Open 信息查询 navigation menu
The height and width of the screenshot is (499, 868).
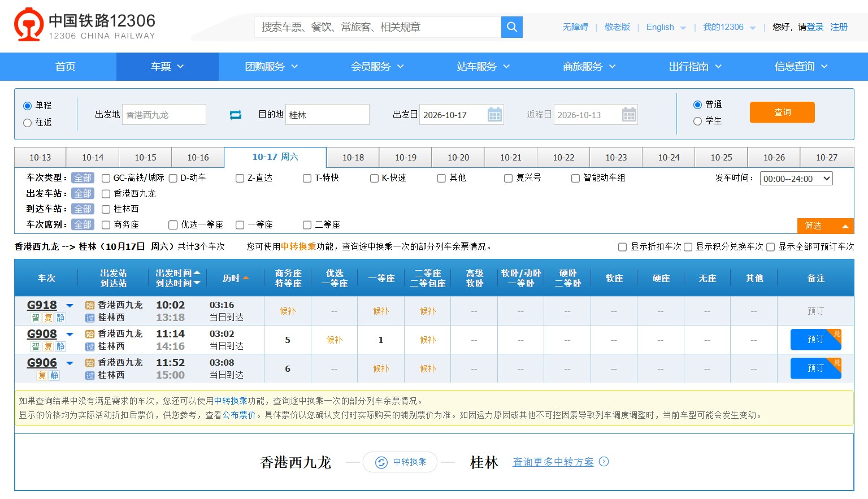(x=801, y=67)
